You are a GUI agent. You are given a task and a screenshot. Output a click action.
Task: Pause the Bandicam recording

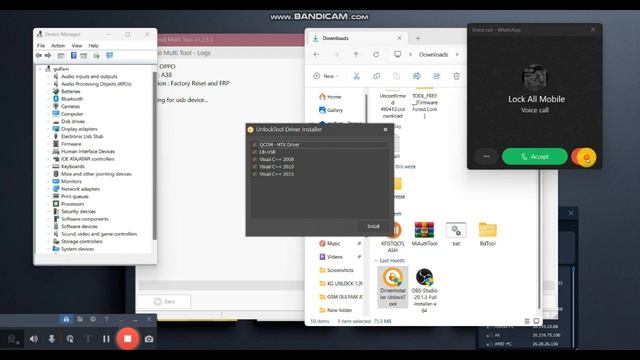106,339
